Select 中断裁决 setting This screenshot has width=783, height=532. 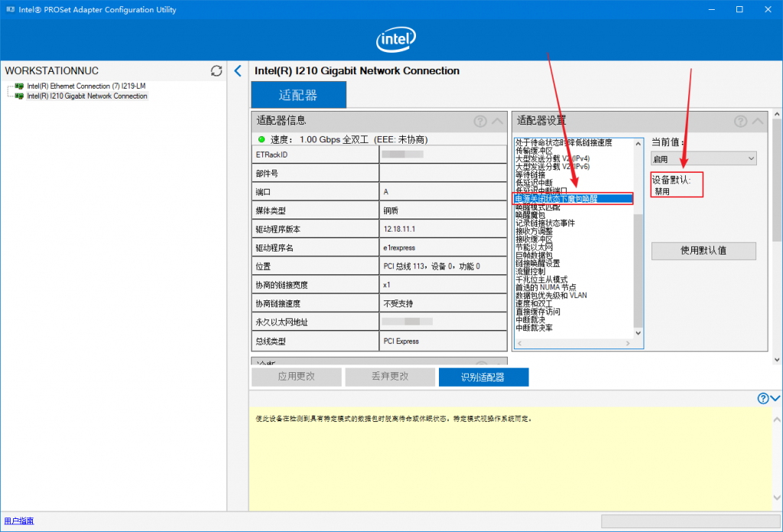tap(531, 320)
